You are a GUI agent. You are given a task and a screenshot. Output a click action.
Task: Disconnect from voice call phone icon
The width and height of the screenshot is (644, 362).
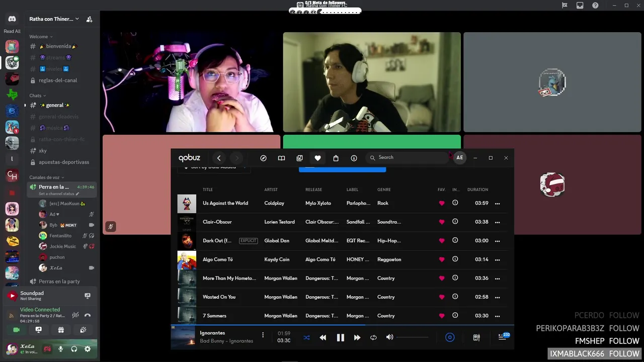click(x=88, y=315)
